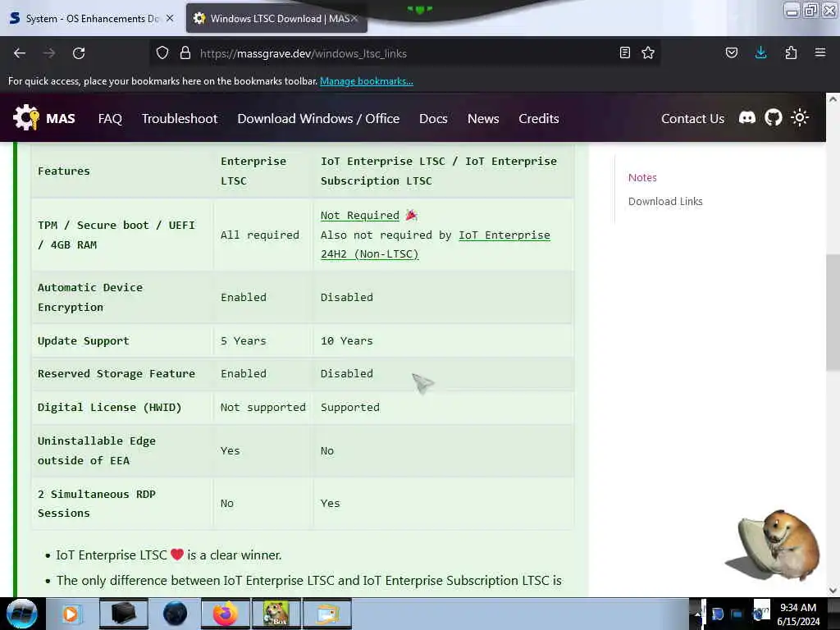Click the page vertical scrollbar thumb
This screenshot has height=630, width=840.
coord(833,313)
